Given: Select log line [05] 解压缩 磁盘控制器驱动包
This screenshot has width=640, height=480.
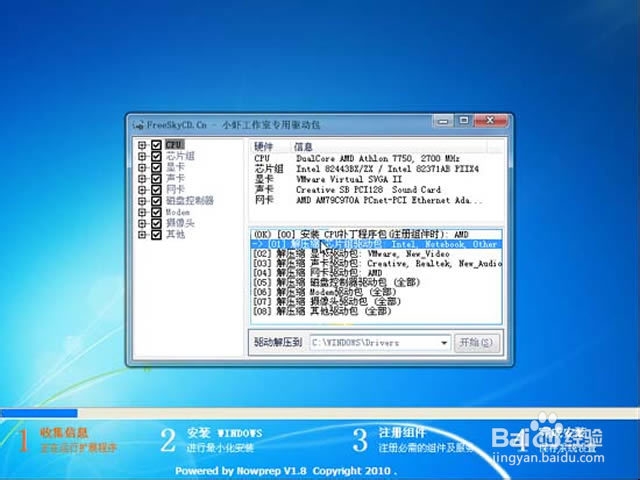Looking at the screenshot, I should [x=376, y=282].
